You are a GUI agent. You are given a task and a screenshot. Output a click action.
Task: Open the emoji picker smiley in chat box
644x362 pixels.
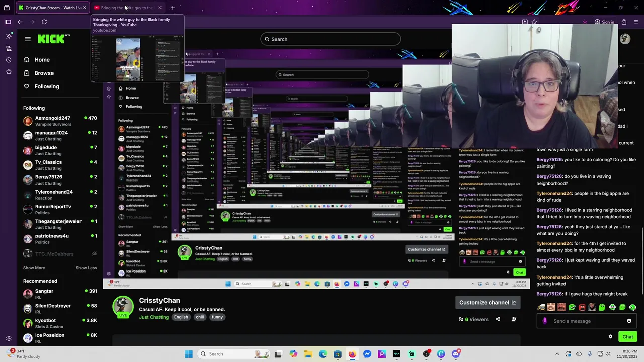pyautogui.click(x=629, y=321)
